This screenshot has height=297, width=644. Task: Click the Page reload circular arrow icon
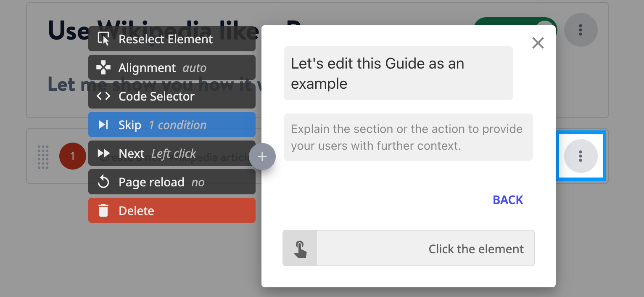103,182
